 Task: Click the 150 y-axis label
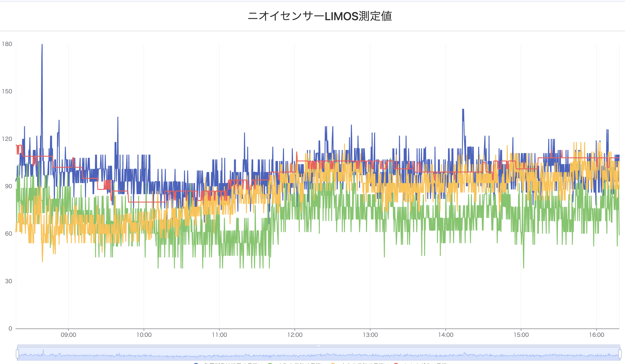pyautogui.click(x=7, y=91)
